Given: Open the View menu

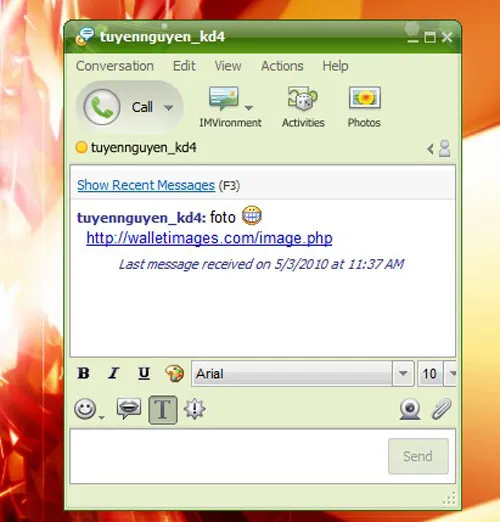Looking at the screenshot, I should pos(228,66).
